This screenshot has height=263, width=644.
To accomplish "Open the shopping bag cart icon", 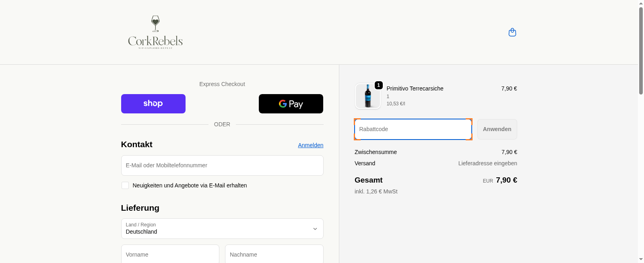I will coord(512,32).
